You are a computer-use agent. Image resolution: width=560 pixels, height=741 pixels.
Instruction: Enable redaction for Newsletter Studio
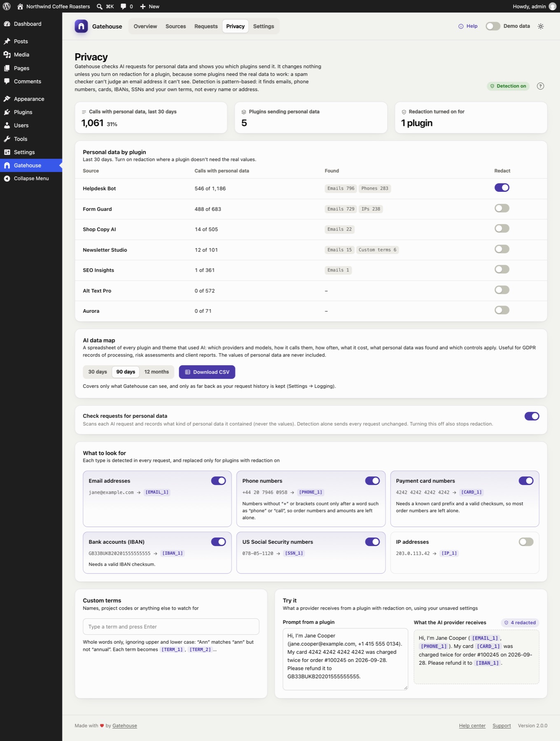502,249
